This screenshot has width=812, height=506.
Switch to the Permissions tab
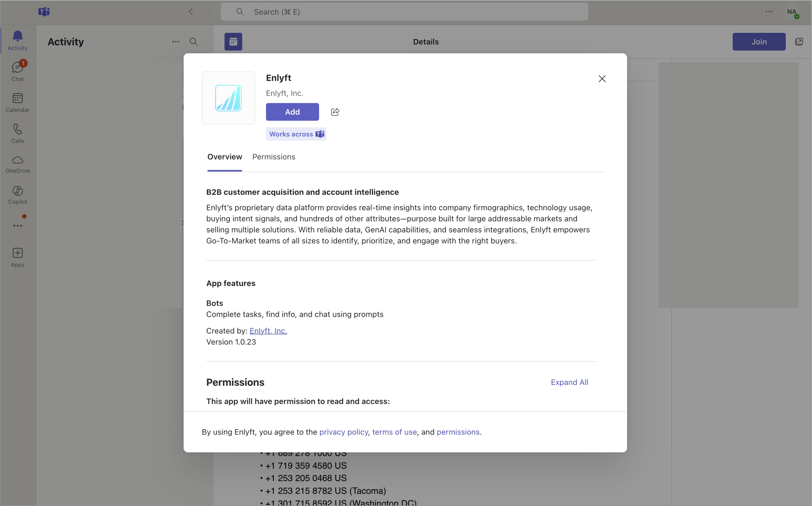[274, 157]
